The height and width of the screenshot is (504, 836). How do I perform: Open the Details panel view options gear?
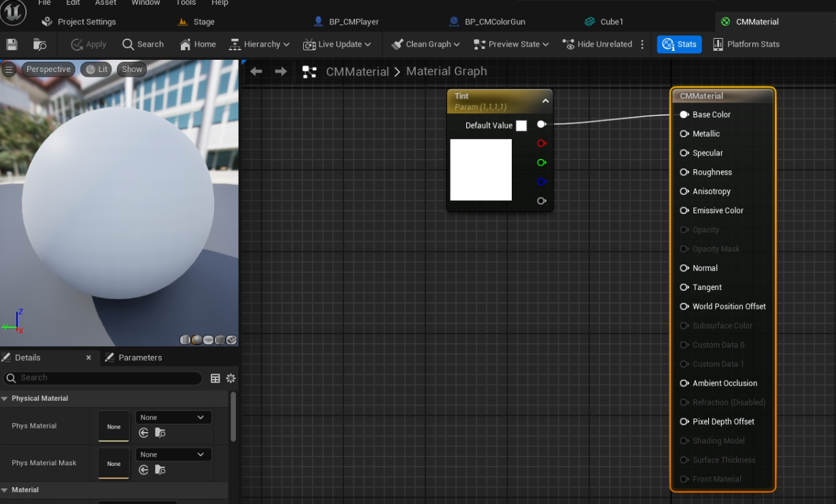click(x=231, y=378)
